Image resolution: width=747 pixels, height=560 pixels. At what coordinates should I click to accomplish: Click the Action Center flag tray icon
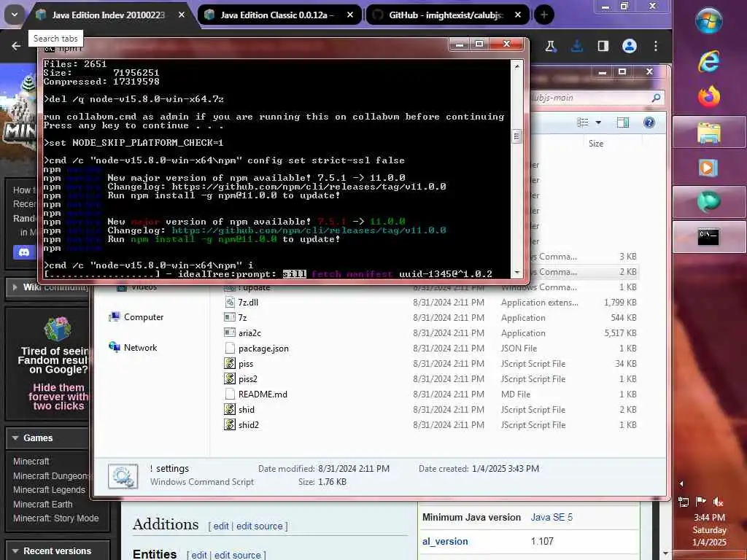(700, 502)
